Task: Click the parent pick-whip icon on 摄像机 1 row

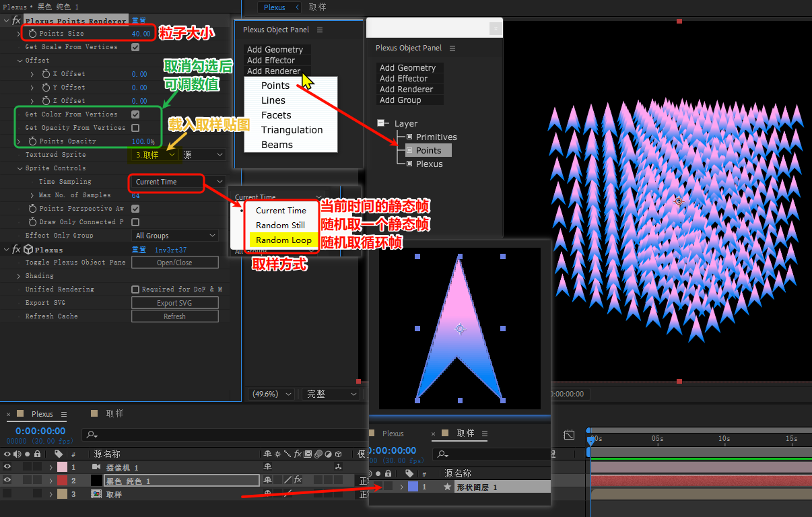Action: [x=339, y=467]
